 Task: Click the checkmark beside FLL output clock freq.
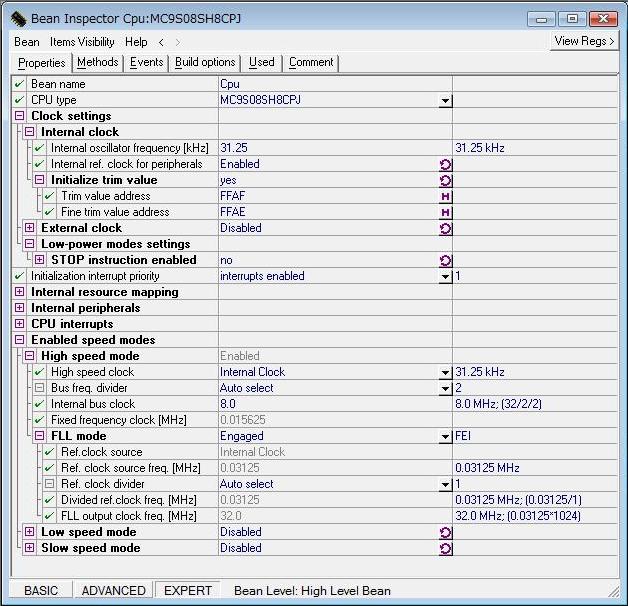pyautogui.click(x=49, y=515)
